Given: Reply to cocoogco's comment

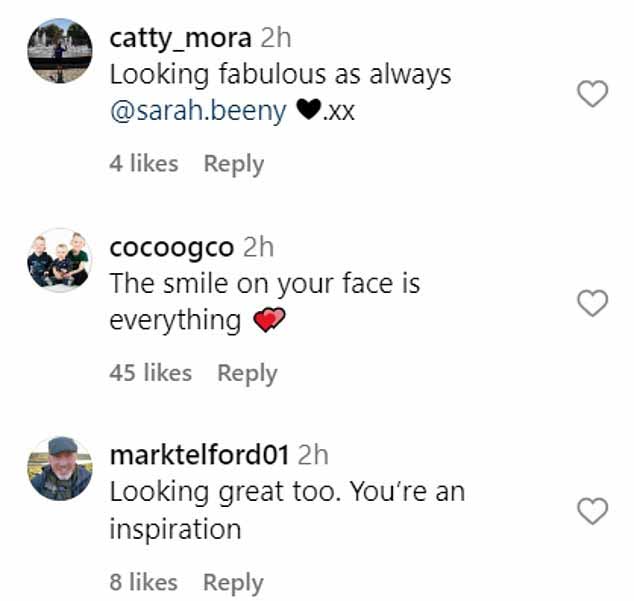Looking at the screenshot, I should (x=247, y=373).
